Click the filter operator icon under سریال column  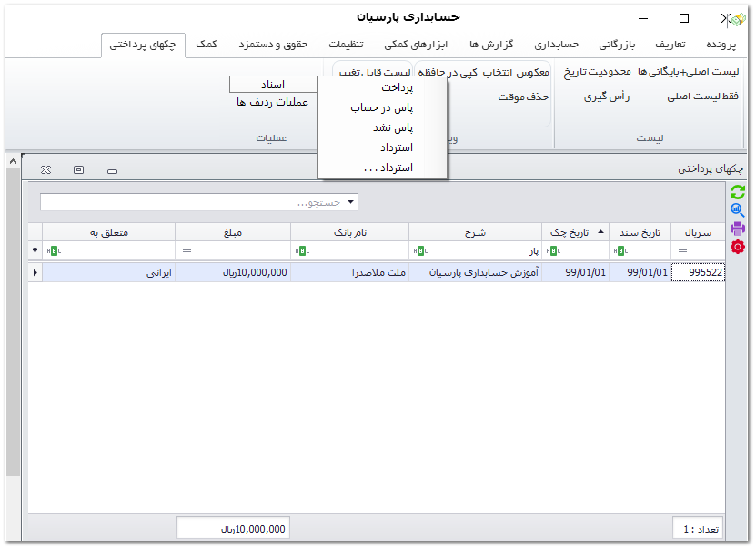click(x=682, y=251)
